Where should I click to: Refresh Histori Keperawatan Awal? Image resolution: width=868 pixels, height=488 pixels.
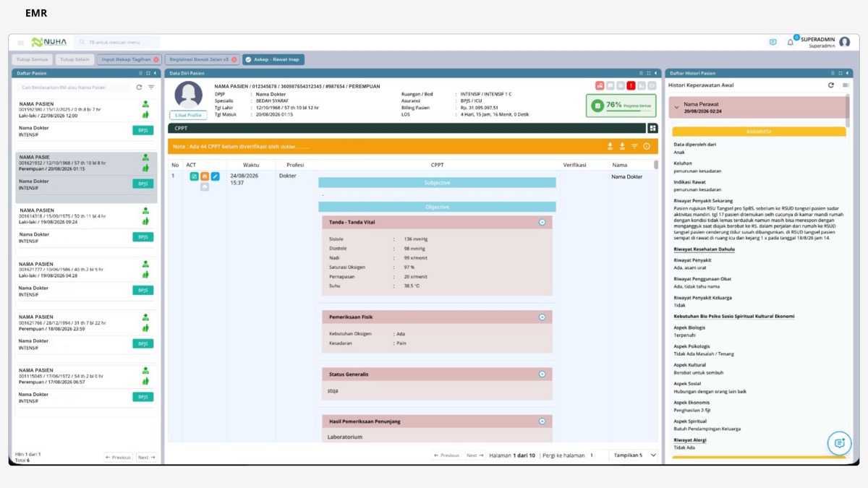[x=831, y=85]
